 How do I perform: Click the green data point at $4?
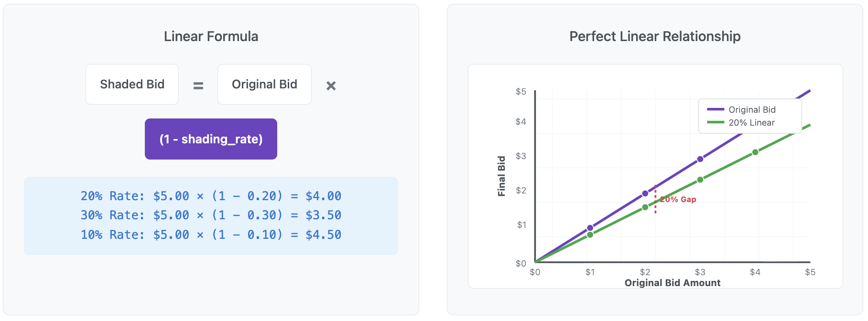(x=755, y=152)
